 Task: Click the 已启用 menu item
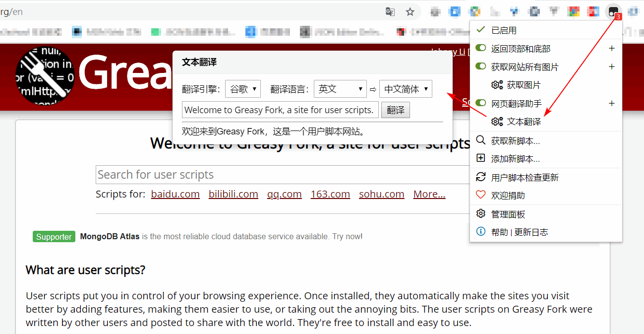click(x=504, y=30)
